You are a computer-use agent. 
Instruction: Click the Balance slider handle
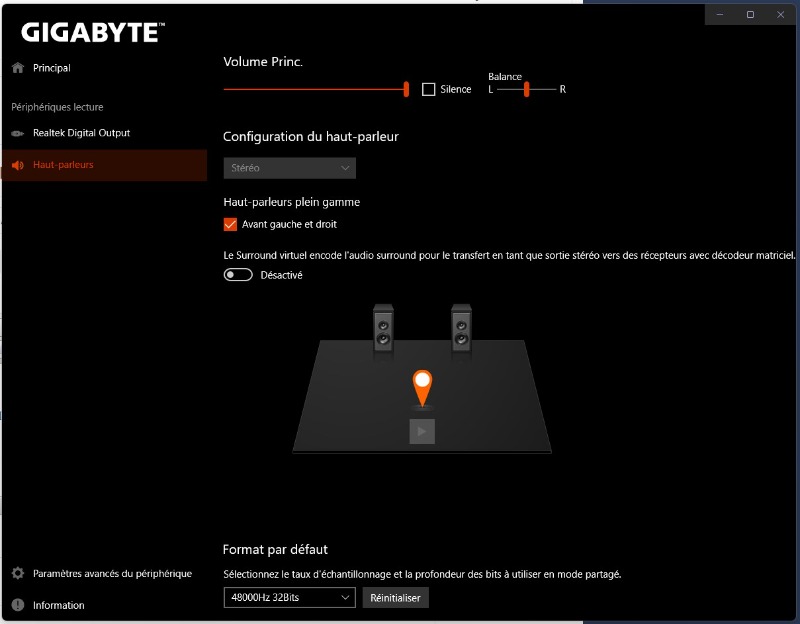(x=526, y=89)
